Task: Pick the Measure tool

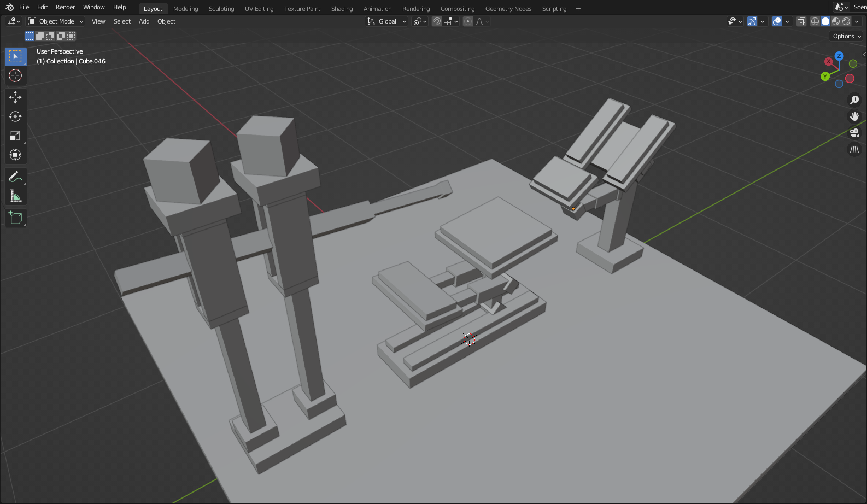Action: point(15,196)
